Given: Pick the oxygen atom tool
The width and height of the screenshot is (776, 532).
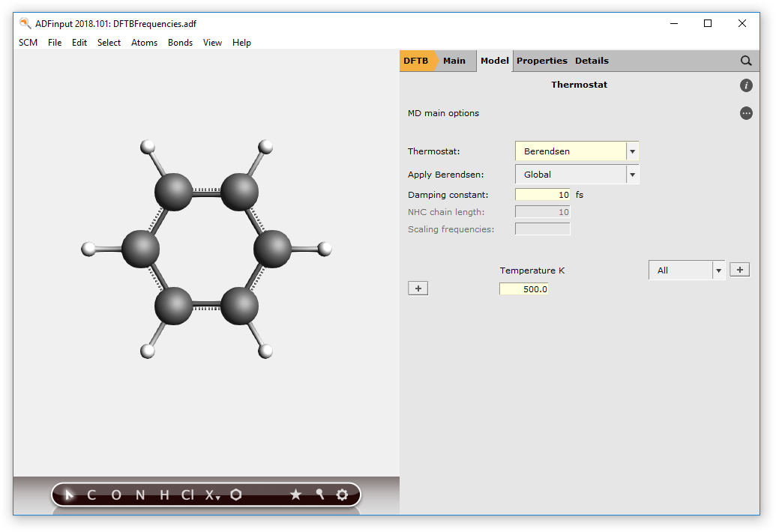Looking at the screenshot, I should (x=116, y=495).
